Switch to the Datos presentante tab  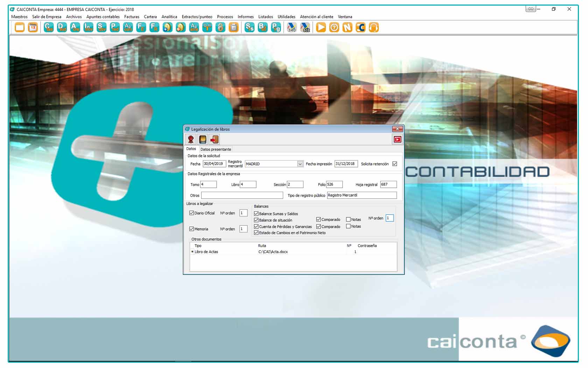point(216,149)
